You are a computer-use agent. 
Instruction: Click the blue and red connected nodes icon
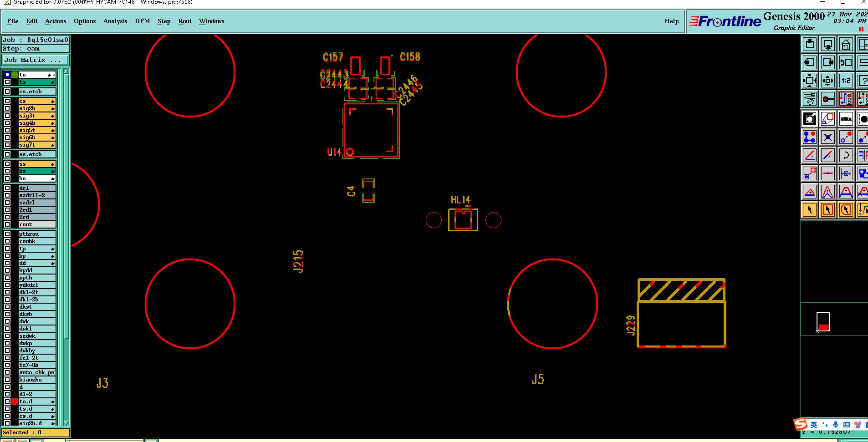click(x=810, y=137)
